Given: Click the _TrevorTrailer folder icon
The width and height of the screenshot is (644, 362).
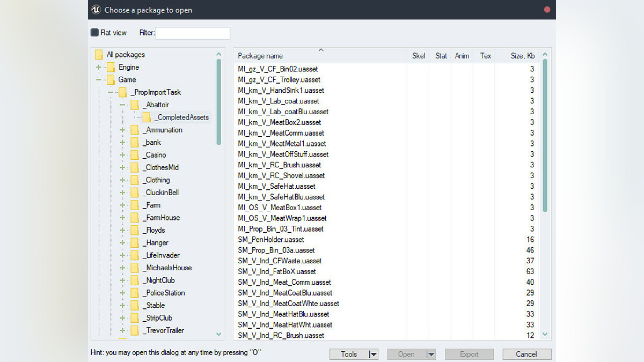Looking at the screenshot, I should tap(135, 330).
